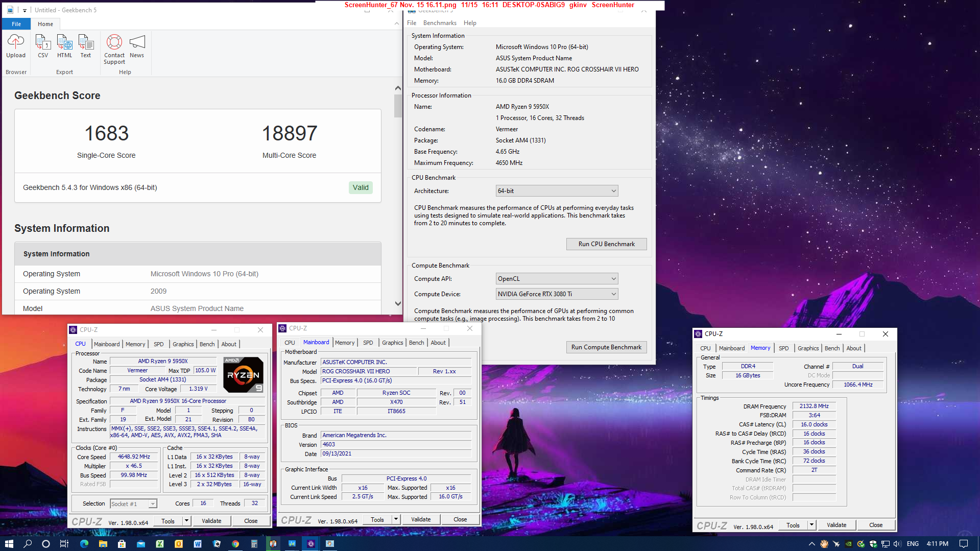Click the volume speaker tray icon
Image resolution: width=980 pixels, height=551 pixels.
pos(897,544)
